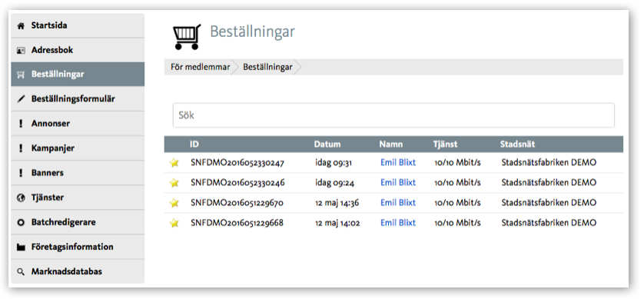Click the large shopping cart header icon
644x299 pixels.
(x=187, y=37)
